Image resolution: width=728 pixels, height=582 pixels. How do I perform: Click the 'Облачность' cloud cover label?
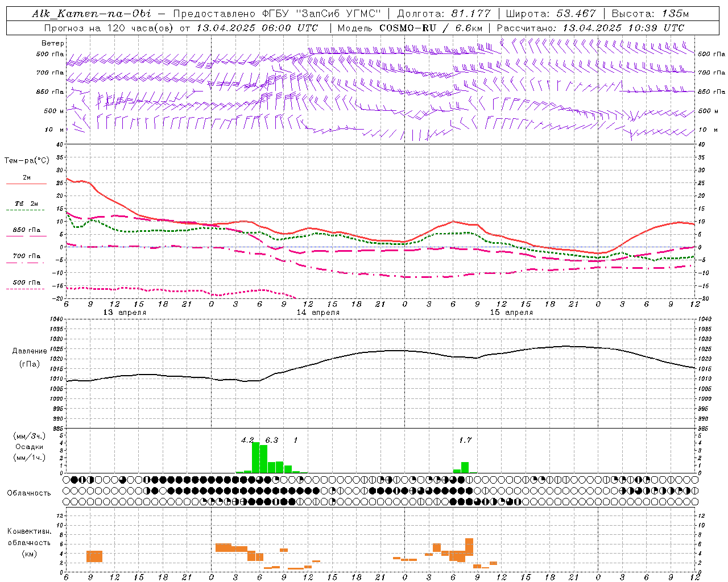pos(29,493)
